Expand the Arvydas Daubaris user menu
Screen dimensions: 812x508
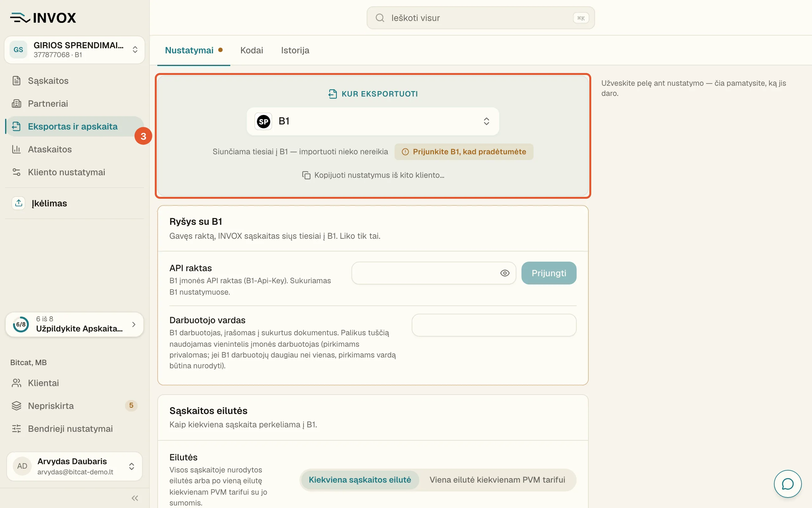point(75,466)
